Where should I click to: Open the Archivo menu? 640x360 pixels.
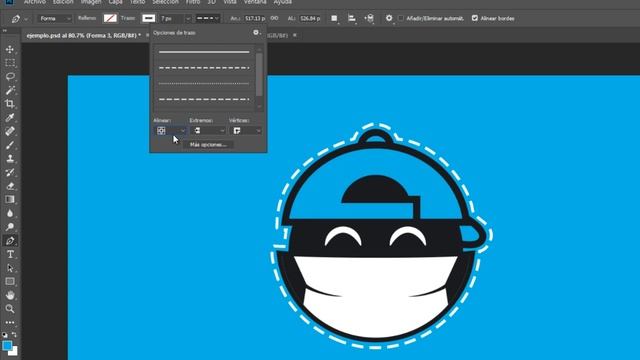(35, 2)
